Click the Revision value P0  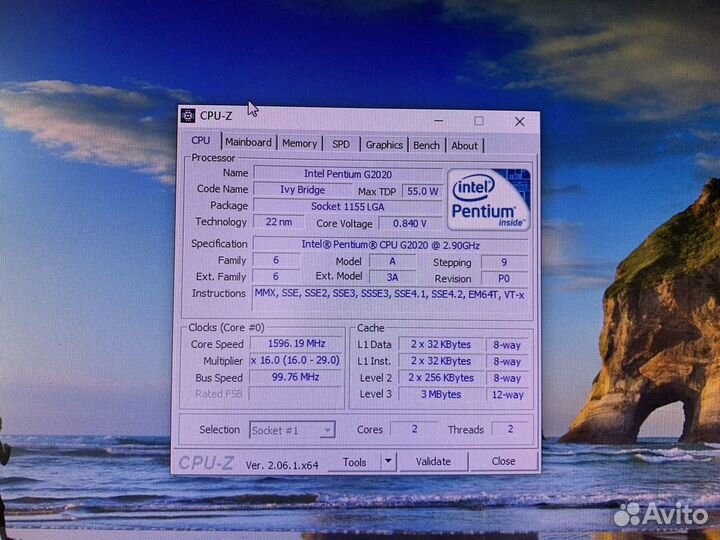click(504, 278)
